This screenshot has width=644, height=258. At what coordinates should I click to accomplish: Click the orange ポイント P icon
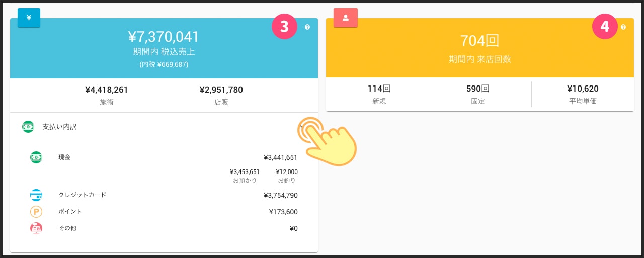click(36, 212)
